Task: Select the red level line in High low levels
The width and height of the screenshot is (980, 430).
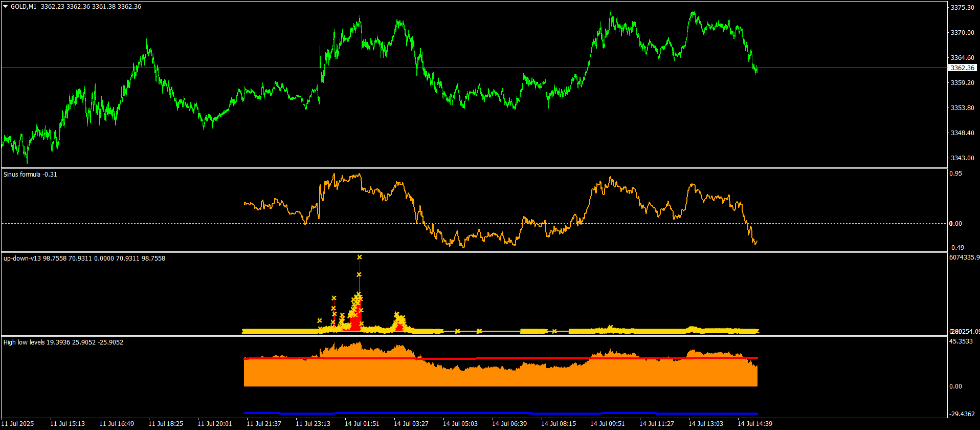Action: 500,358
